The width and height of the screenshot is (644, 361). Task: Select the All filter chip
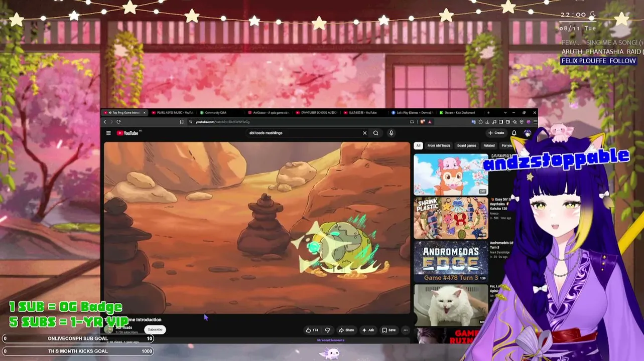418,145
